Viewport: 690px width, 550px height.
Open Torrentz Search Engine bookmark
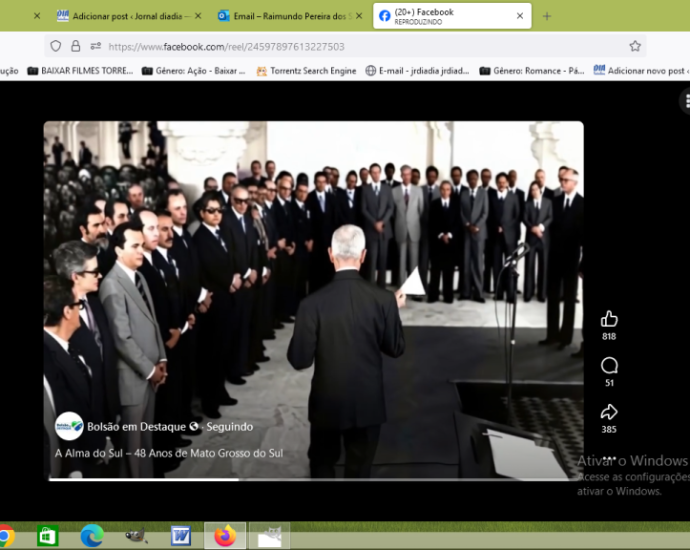point(307,71)
